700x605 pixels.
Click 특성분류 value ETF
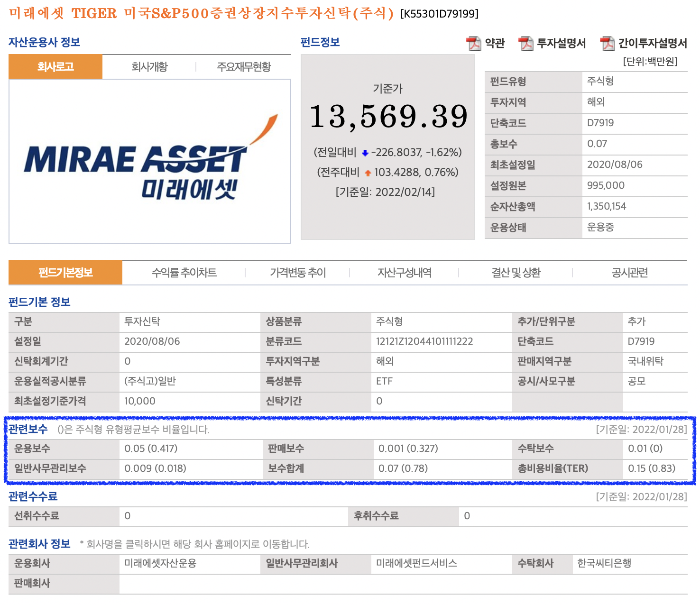pyautogui.click(x=384, y=381)
